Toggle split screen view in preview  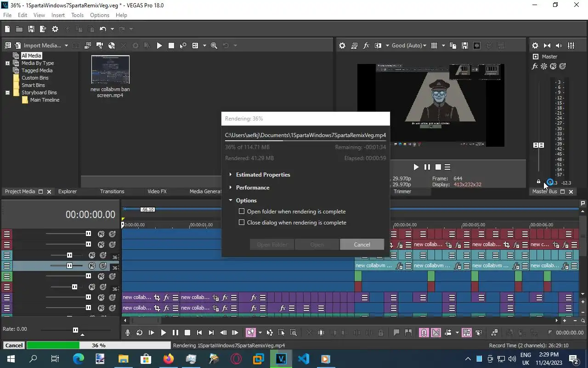(378, 46)
